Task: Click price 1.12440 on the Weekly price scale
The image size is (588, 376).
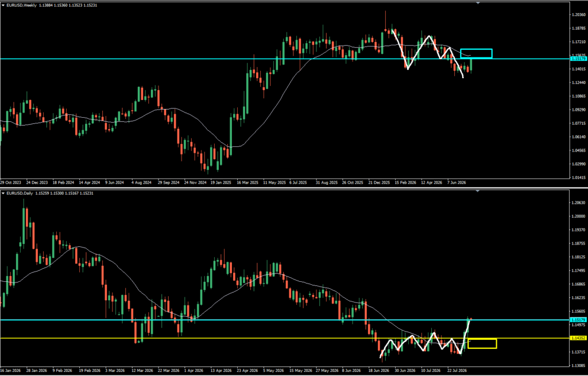Action: click(580, 83)
